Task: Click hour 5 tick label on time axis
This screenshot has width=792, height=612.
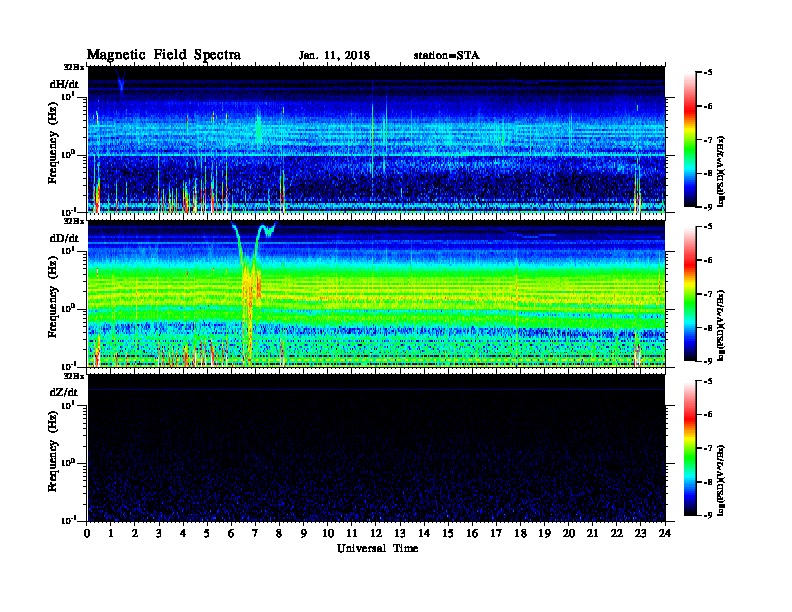Action: coord(207,534)
